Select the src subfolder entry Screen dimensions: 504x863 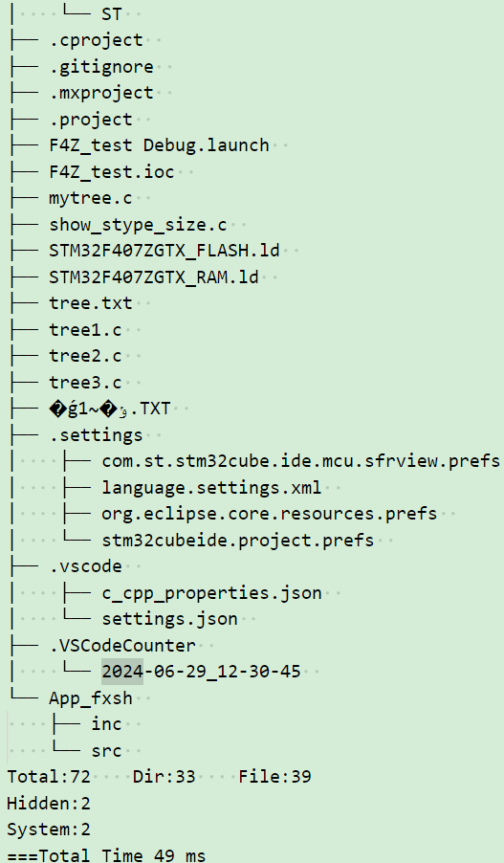click(x=107, y=751)
